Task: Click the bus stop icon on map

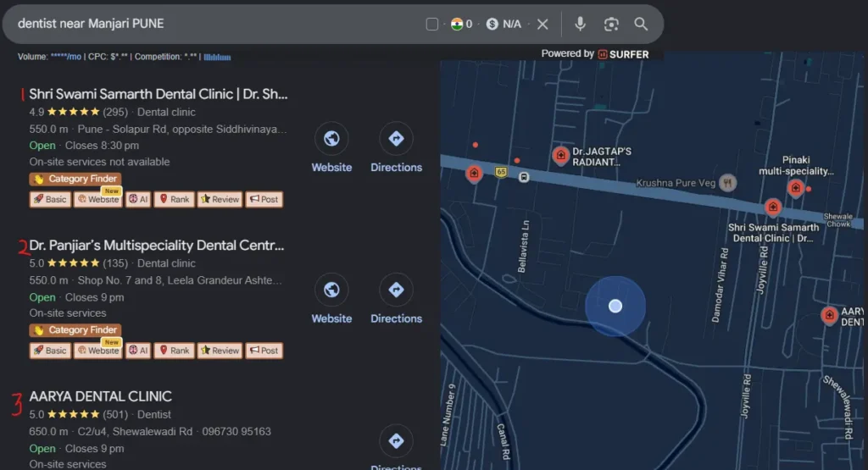Action: pos(524,177)
